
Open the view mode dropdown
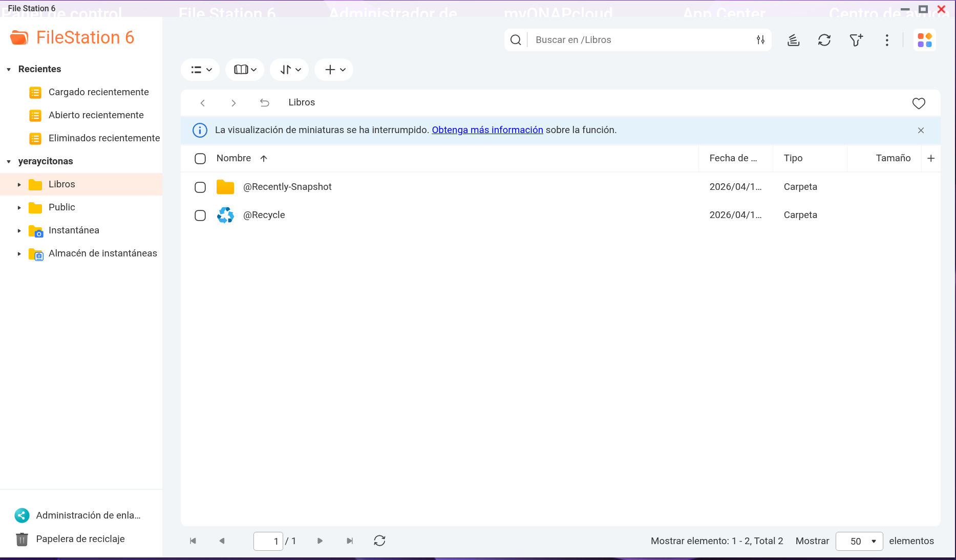point(200,70)
